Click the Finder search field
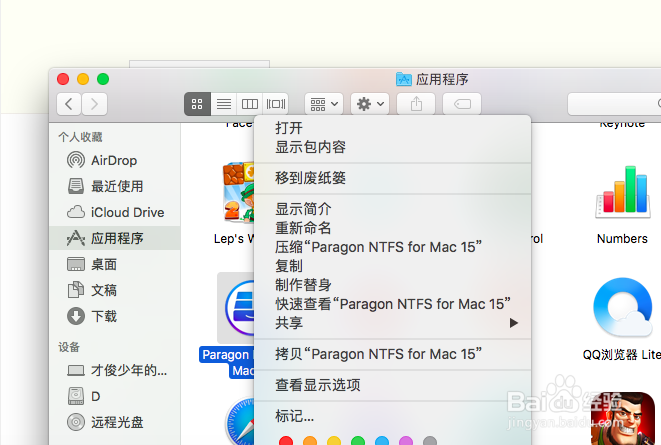The width and height of the screenshot is (661, 445). 614,104
